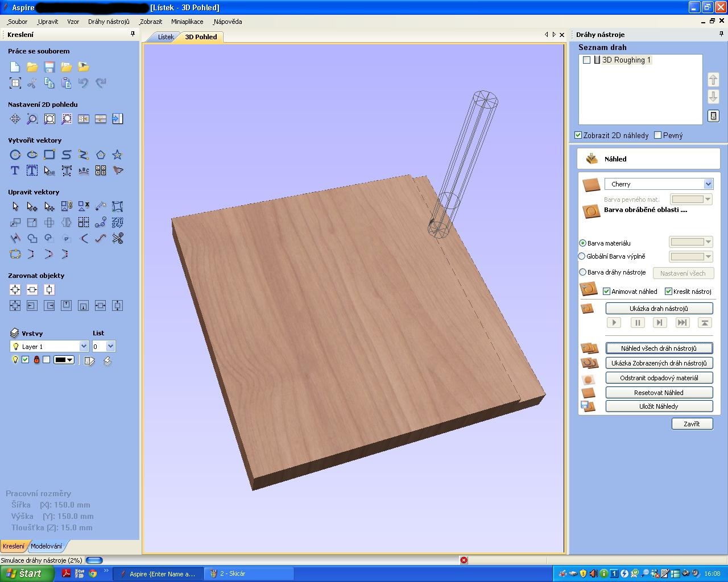Switch to the Lístek tab
This screenshot has height=582, width=728.
166,37
